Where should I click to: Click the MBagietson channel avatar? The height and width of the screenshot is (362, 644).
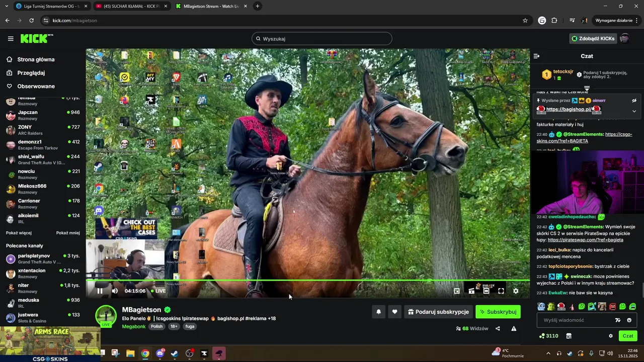(x=106, y=316)
